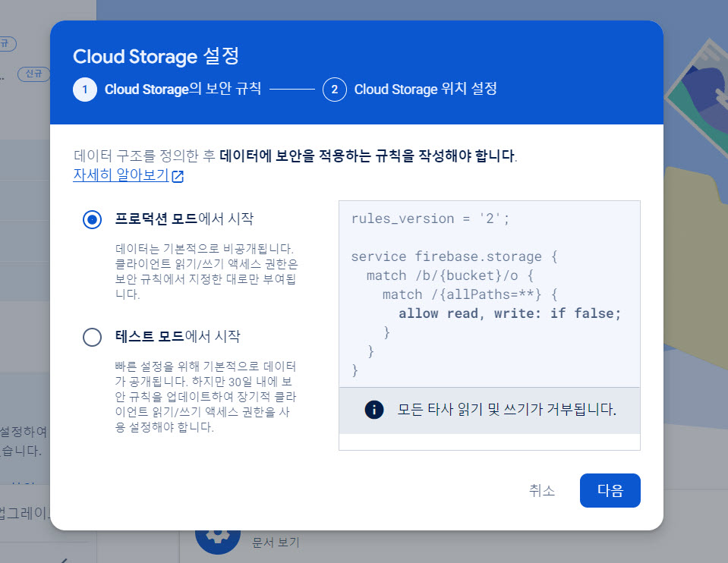
Task: Click the 프로덕션 모드에서 시작 label text
Action: tap(184, 219)
